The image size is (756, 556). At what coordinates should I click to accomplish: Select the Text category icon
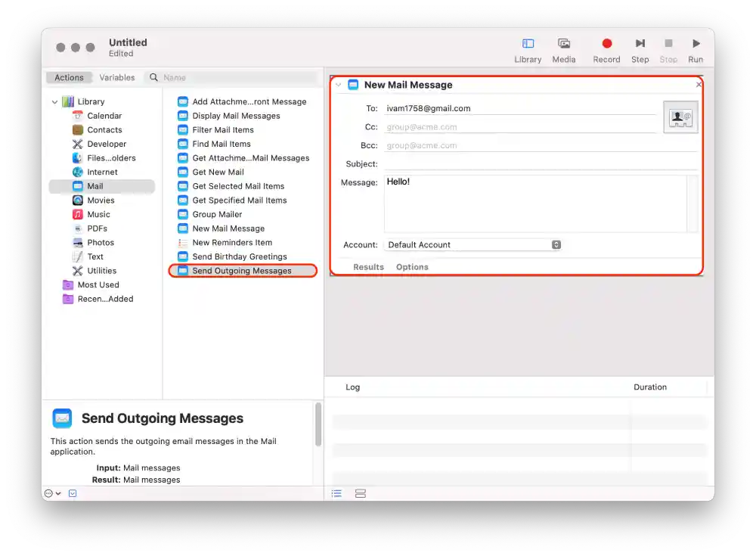point(78,256)
